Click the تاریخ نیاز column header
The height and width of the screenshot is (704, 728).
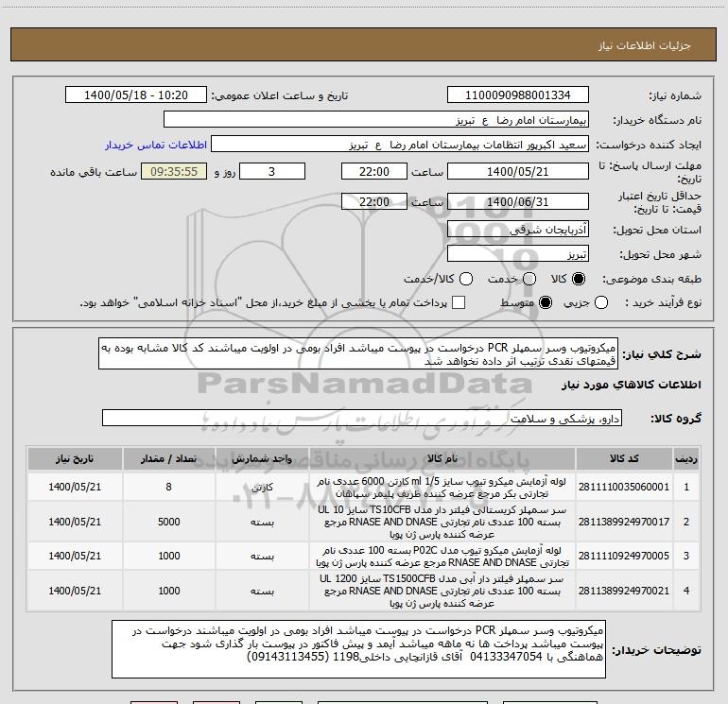pyautogui.click(x=75, y=459)
